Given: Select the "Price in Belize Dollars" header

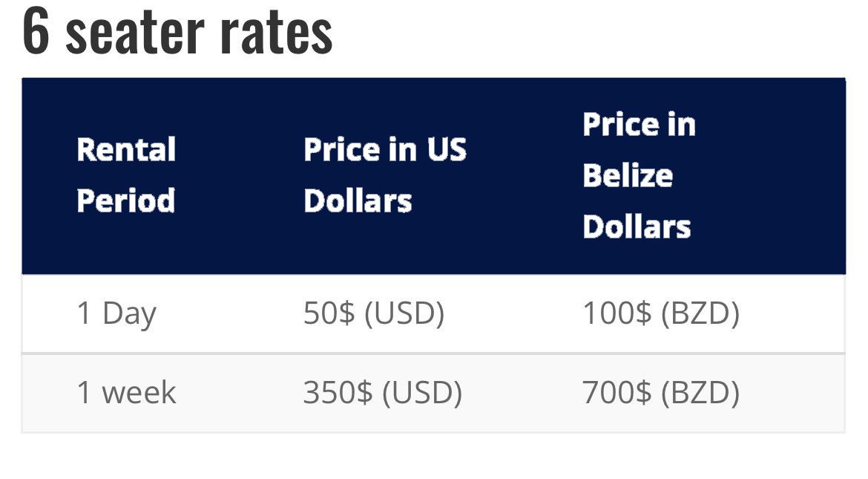Looking at the screenshot, I should 640,175.
